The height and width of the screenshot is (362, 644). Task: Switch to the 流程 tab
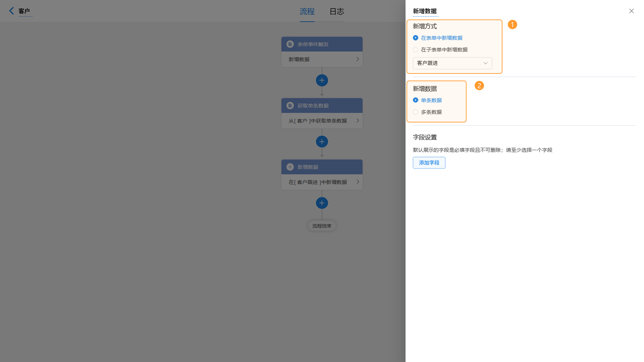(x=307, y=12)
